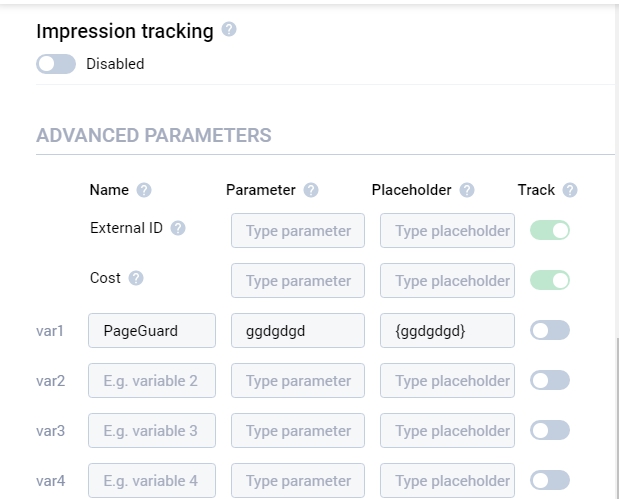Viewport: 619px width, 499px height.
Task: Click var1 placeholder field {ggdgdgd}
Action: point(447,330)
